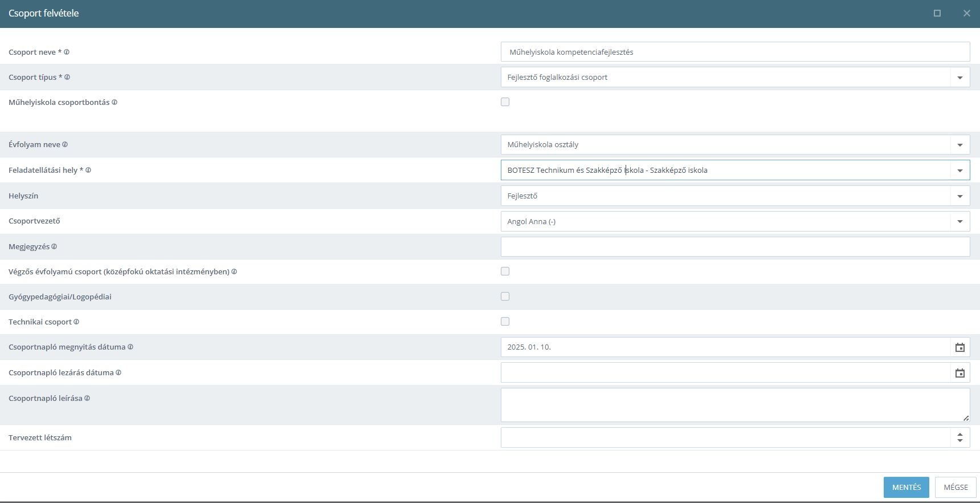Decrease Tervezett létszám with down arrow
The width and height of the screenshot is (980, 503).
coord(960,441)
